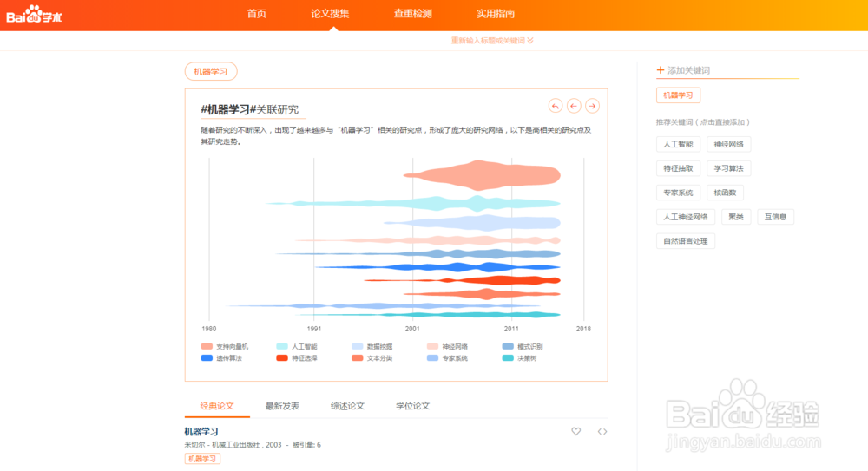Switch to the 学位论文 tab

pyautogui.click(x=413, y=406)
